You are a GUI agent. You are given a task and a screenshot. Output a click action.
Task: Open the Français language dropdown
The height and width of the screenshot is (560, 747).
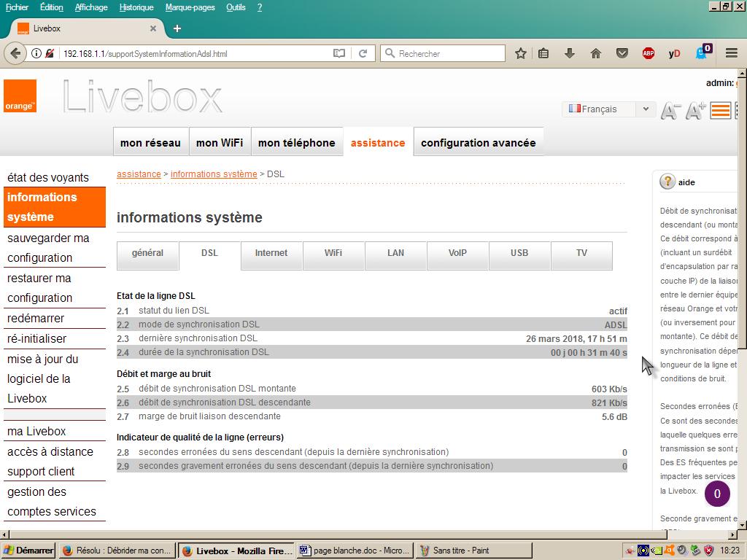(x=609, y=109)
